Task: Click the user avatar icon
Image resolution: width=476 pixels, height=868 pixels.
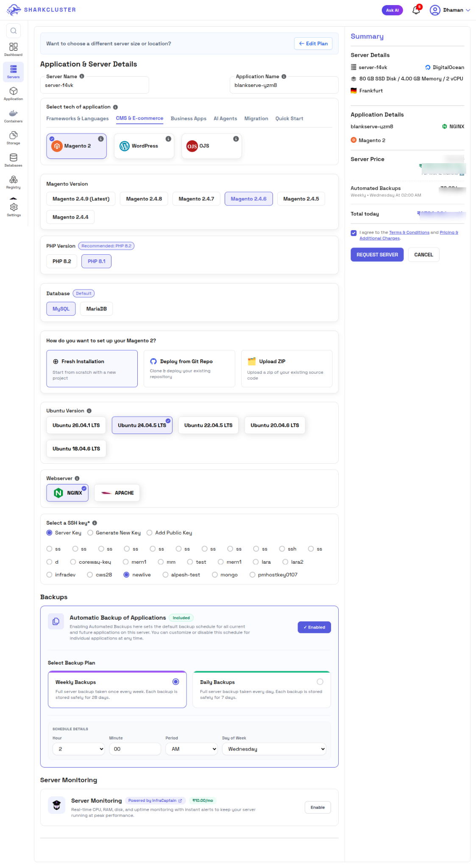Action: (435, 10)
